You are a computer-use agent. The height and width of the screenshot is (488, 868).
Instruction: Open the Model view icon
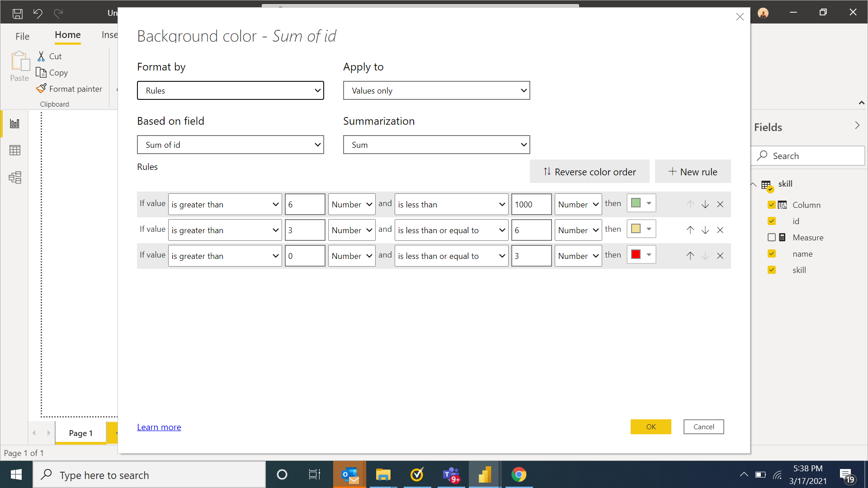15,178
